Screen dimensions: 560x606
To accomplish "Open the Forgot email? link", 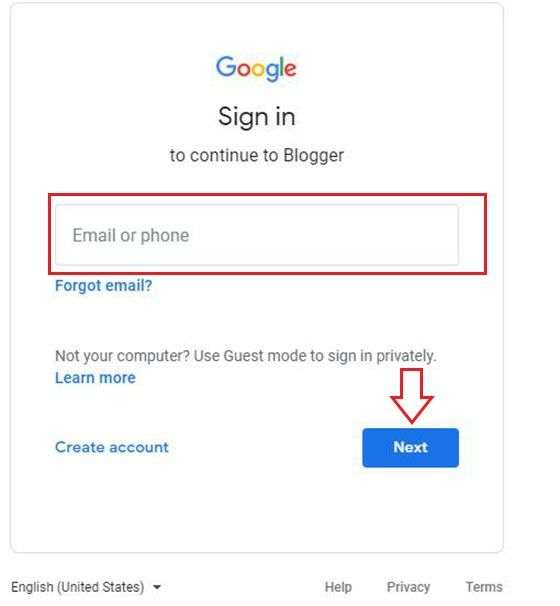I will (x=104, y=286).
